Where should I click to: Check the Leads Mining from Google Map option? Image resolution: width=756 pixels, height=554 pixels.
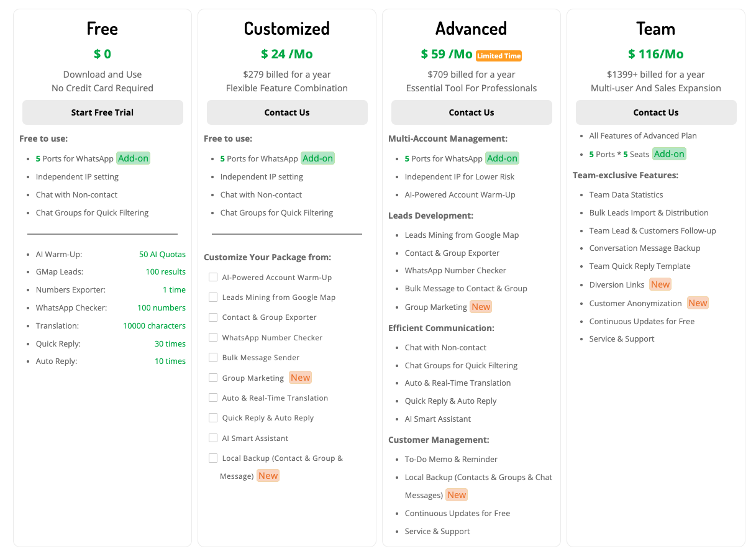[x=213, y=297]
